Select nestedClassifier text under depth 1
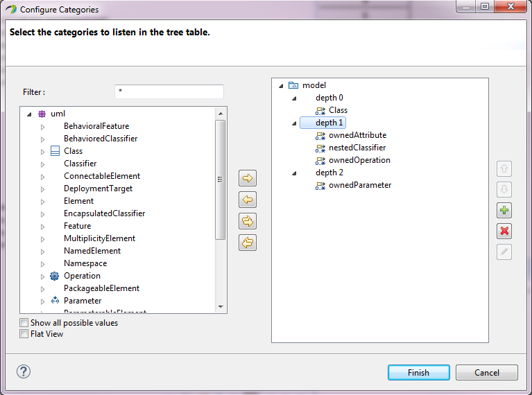Screen dimensions: 532x395 tap(357, 148)
